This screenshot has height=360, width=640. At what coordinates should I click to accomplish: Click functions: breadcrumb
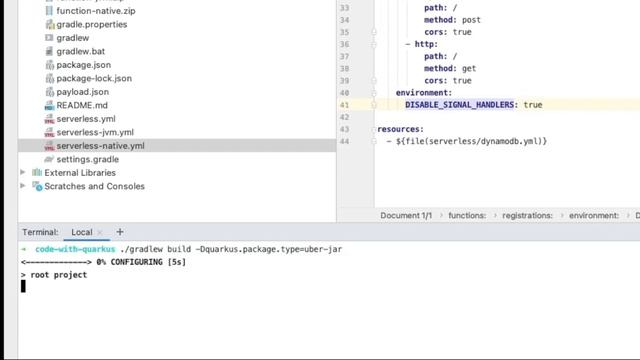(467, 216)
